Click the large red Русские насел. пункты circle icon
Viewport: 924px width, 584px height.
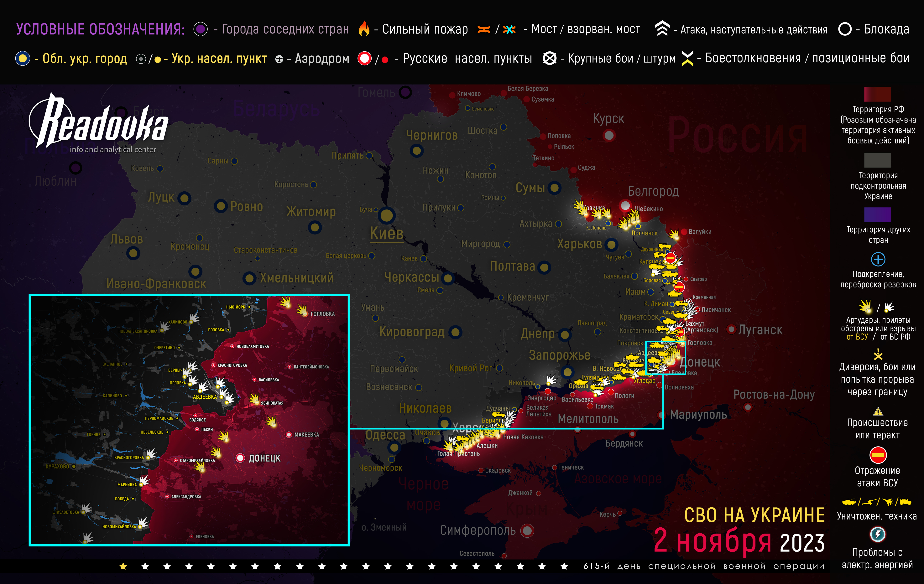365,58
